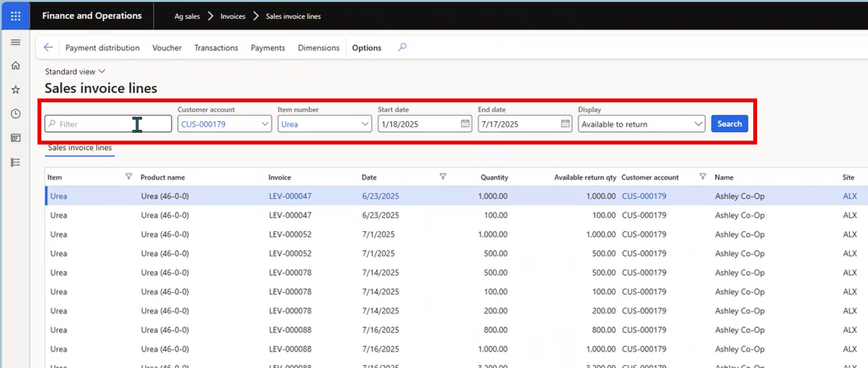Click the Search button

click(x=730, y=123)
